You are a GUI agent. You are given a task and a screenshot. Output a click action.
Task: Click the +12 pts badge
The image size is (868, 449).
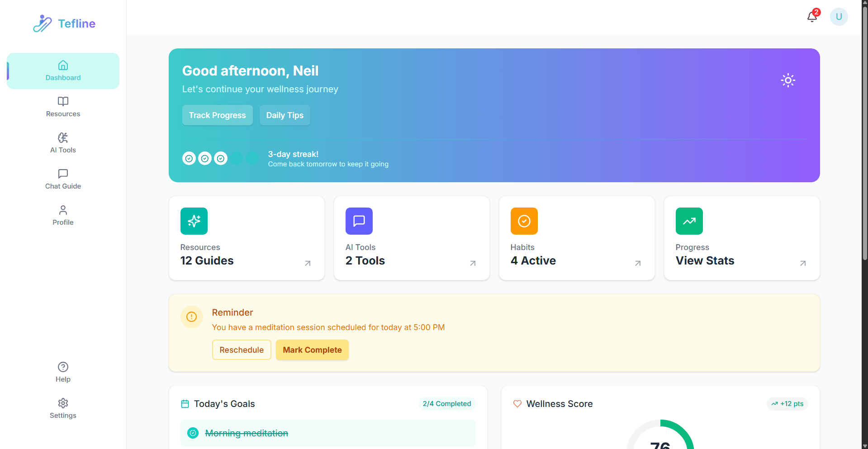pos(787,404)
